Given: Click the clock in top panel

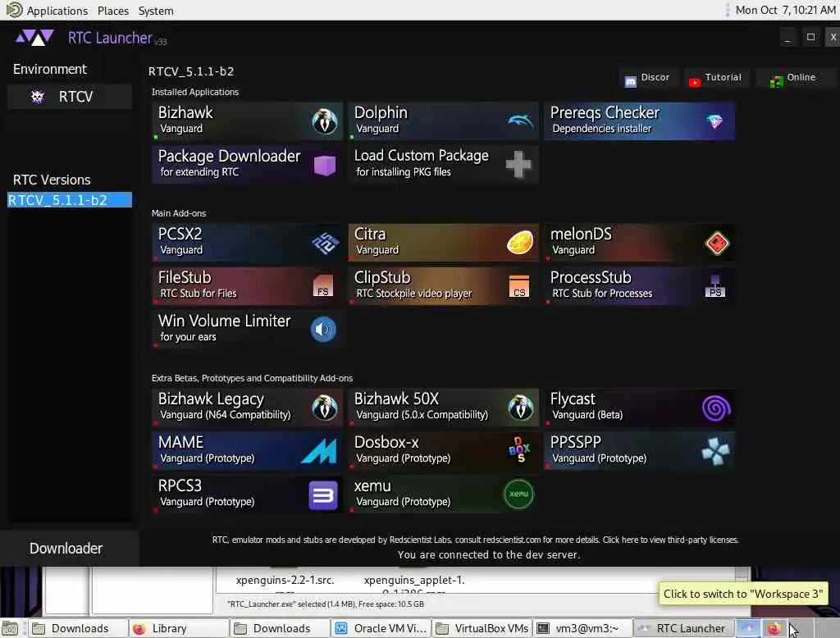Looking at the screenshot, I should (785, 10).
